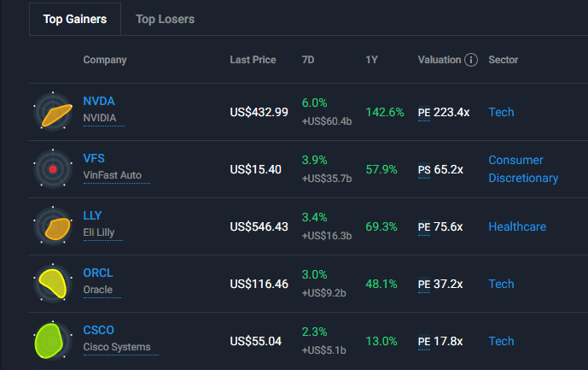Click the Oracle snowflake chart icon
Viewport: 588px width, 370px height.
53,284
